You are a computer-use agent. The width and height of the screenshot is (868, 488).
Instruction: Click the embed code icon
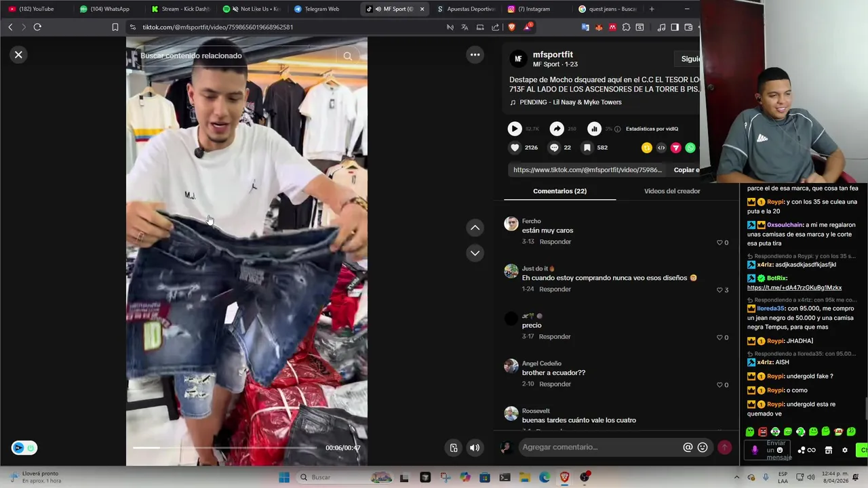[661, 148]
